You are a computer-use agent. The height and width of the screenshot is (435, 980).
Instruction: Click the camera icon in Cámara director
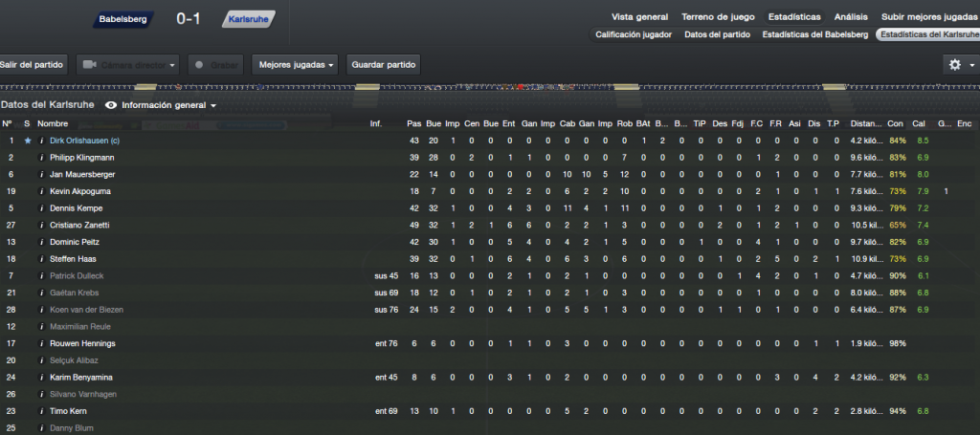pos(89,65)
